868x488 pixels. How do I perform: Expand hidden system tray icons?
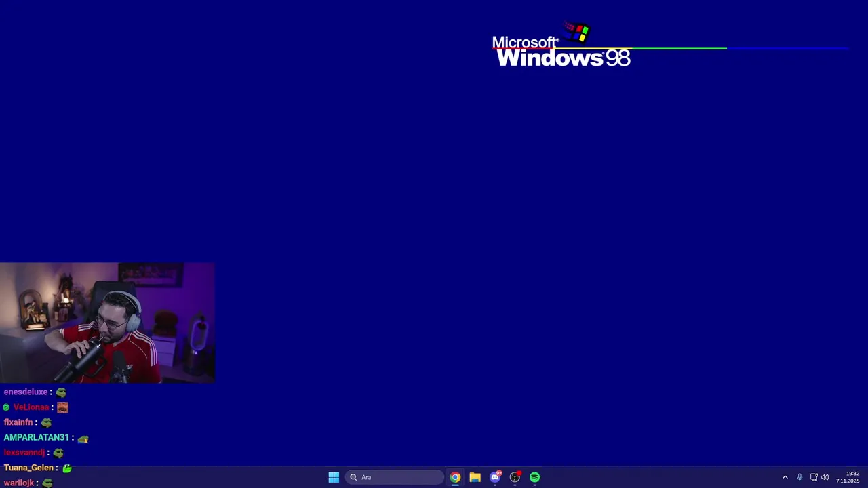(785, 477)
